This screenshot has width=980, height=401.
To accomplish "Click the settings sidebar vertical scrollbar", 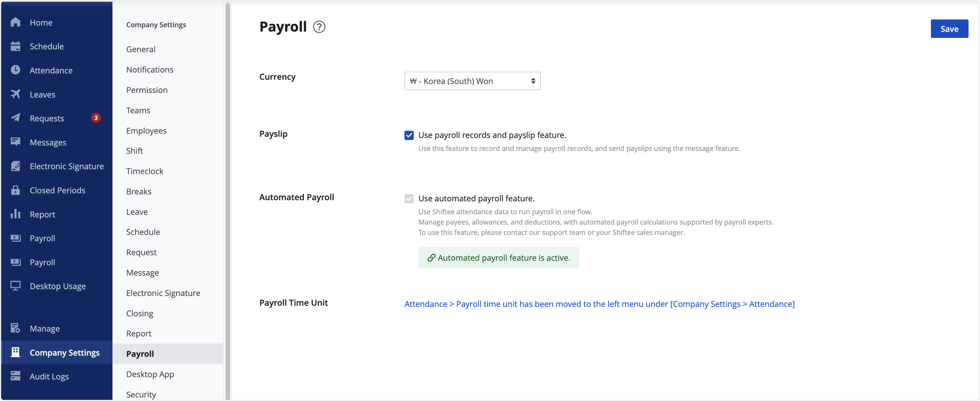I will coord(228,200).
